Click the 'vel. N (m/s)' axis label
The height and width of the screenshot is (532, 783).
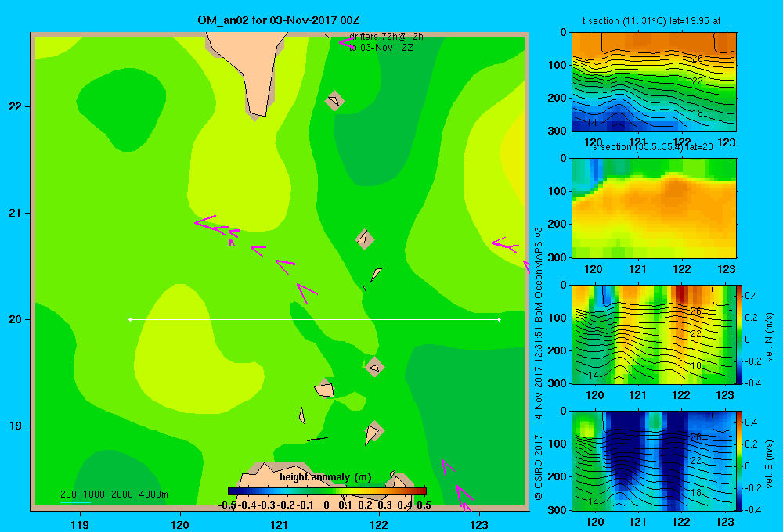click(x=769, y=337)
